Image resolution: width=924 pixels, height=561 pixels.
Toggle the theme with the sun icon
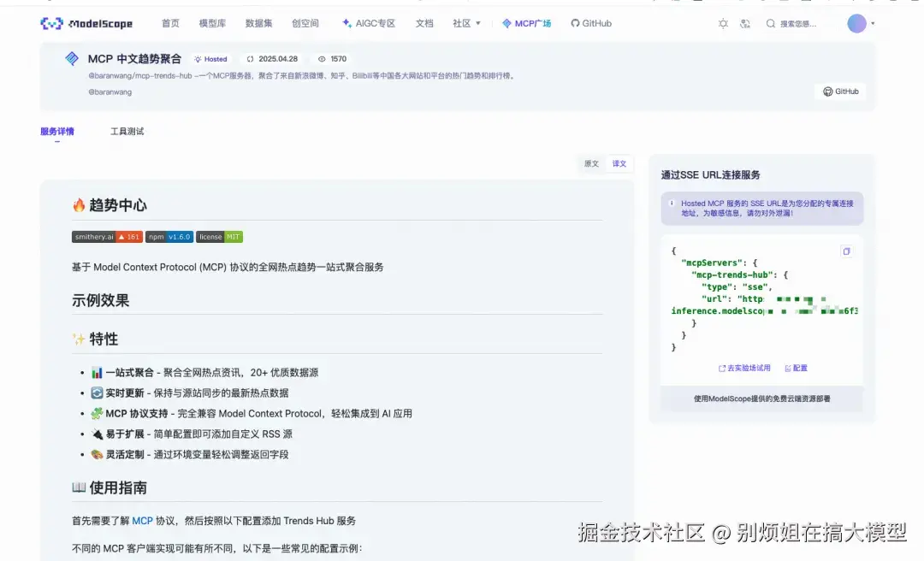tap(723, 23)
